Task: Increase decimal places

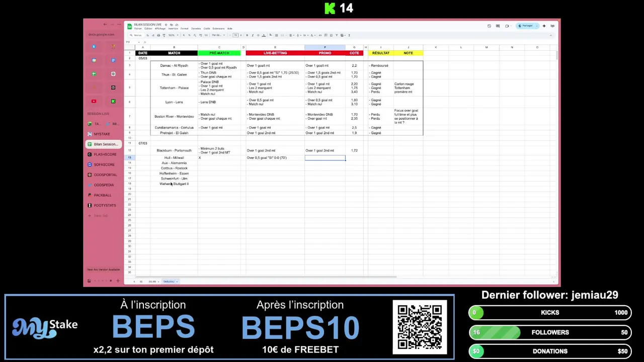Action: click(x=200, y=35)
